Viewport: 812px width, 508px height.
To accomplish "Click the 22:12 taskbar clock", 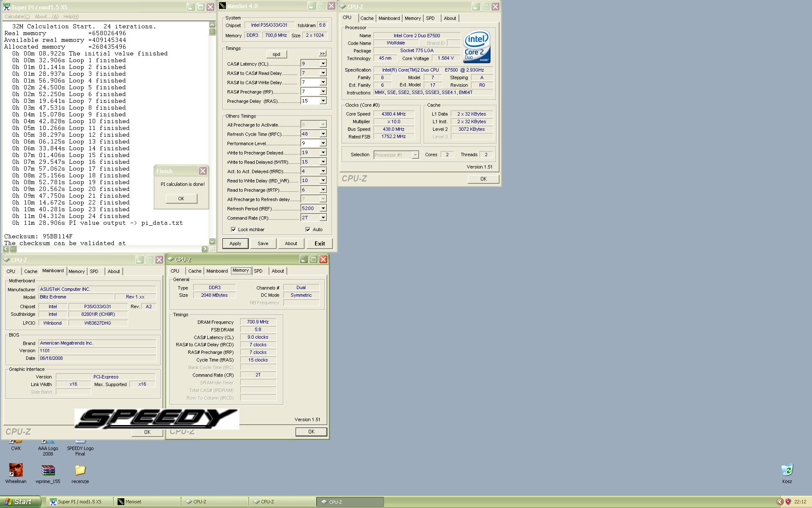I will [800, 502].
